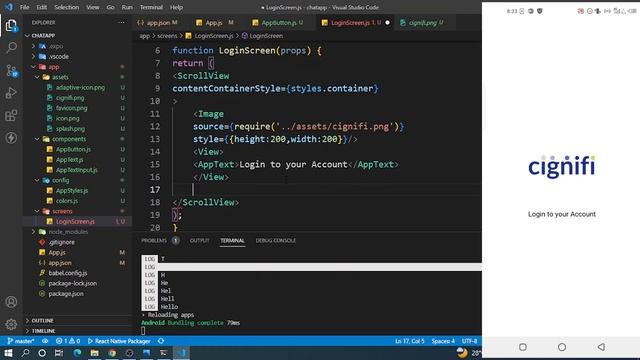Open AppTextInput.js in the explorer
Image resolution: width=640 pixels, height=360 pixels.
[x=78, y=170]
